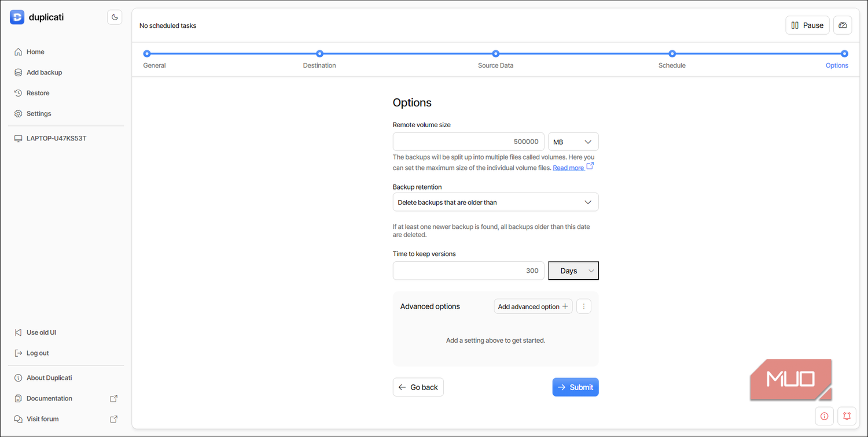Open the alert bell icon
This screenshot has width=868, height=437.
click(847, 416)
